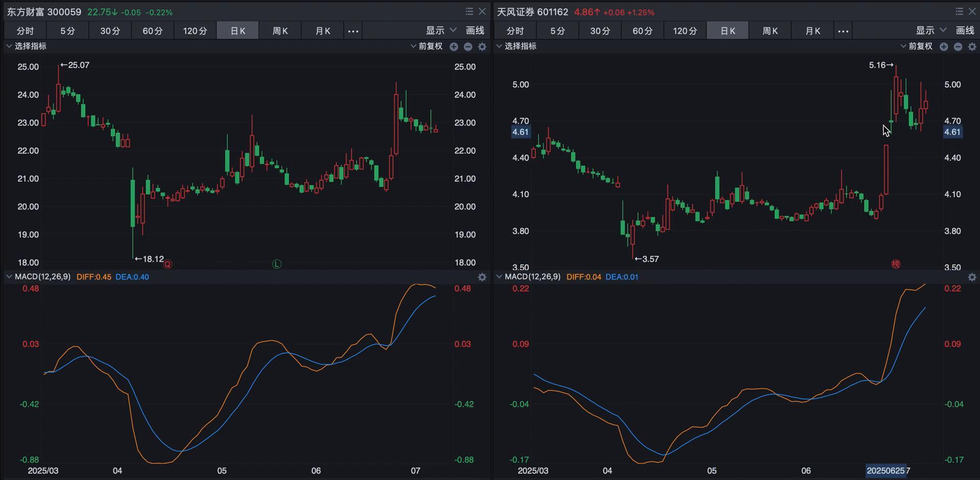980x480 pixels.
Task: Click DIFF:0.45 value in 东方财富 MACD
Action: [x=94, y=277]
